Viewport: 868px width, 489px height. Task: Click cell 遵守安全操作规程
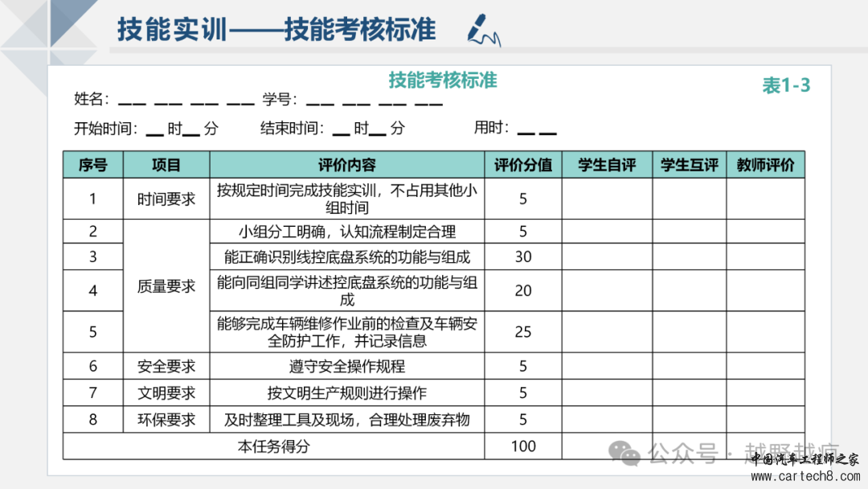(347, 366)
